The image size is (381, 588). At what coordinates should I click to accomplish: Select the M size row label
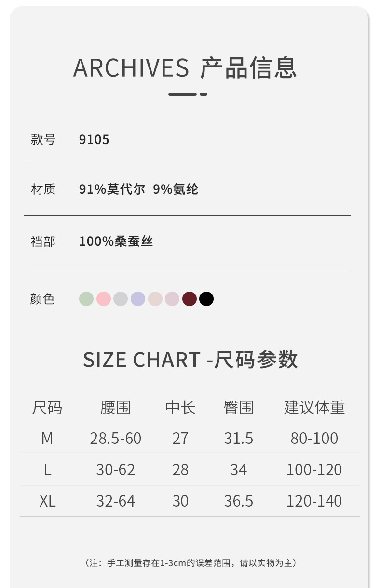click(47, 438)
